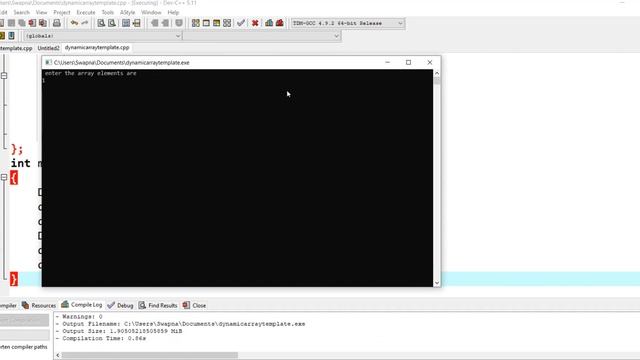Switch to the dynamicarraytemplate.cpp file tab

[x=97, y=48]
